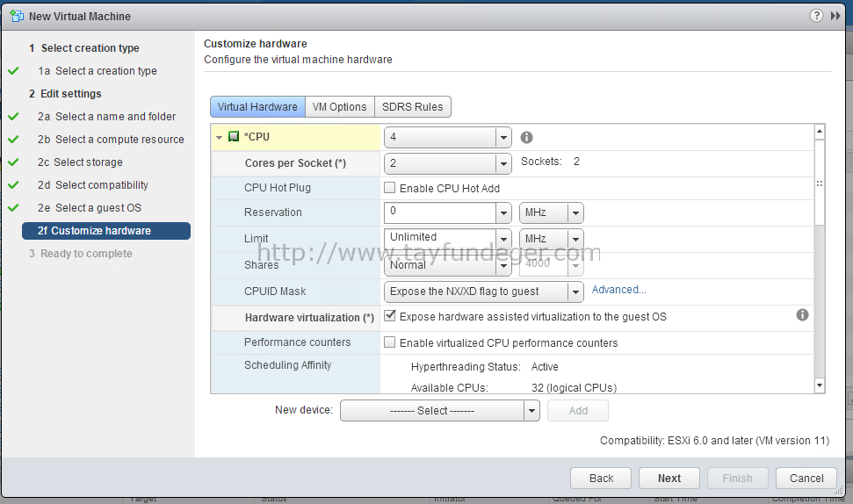
Task: Click the Reservation value input field
Action: click(440, 212)
